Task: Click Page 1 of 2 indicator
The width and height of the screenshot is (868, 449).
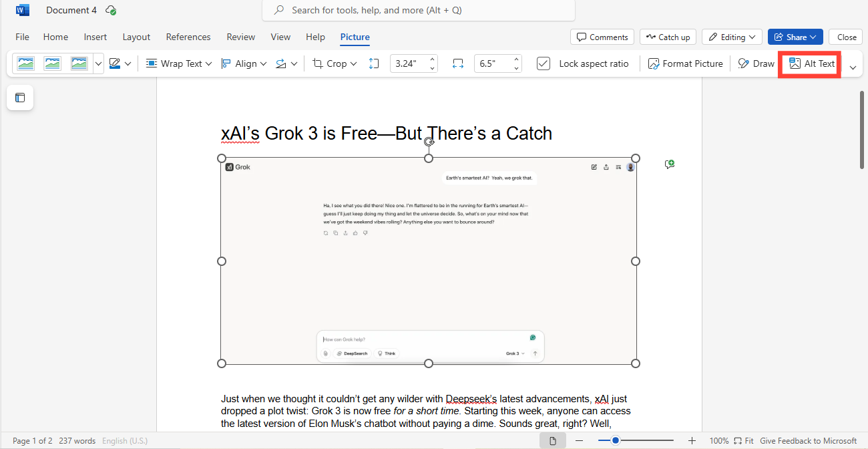Action: click(33, 441)
